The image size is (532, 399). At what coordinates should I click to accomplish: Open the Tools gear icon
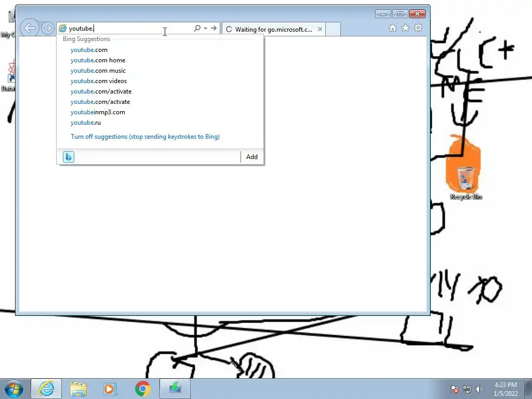pyautogui.click(x=418, y=28)
